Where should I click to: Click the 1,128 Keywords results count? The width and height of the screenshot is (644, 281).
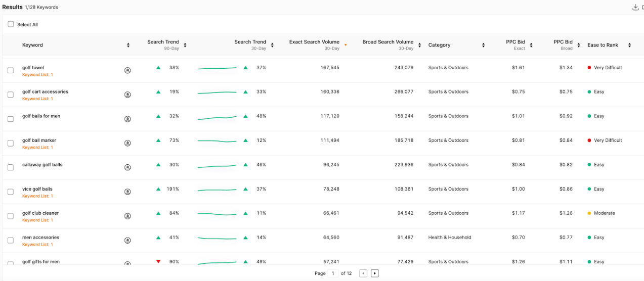41,8
